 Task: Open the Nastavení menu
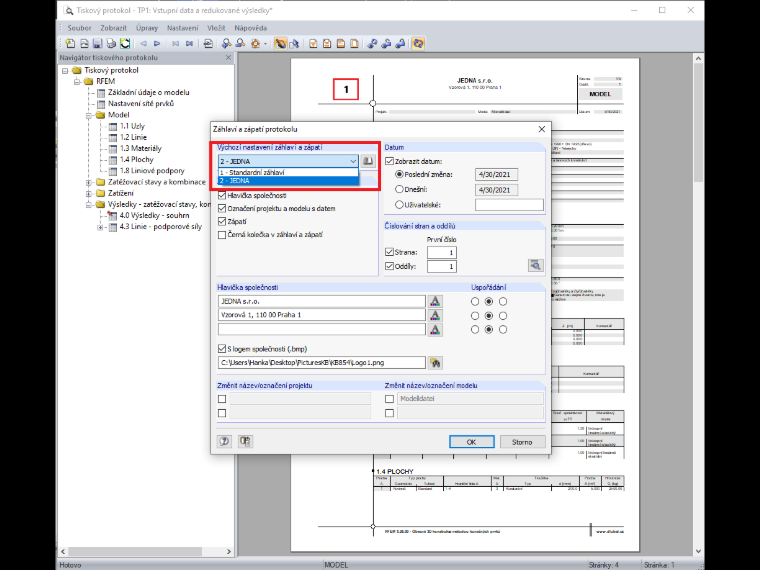[x=182, y=28]
